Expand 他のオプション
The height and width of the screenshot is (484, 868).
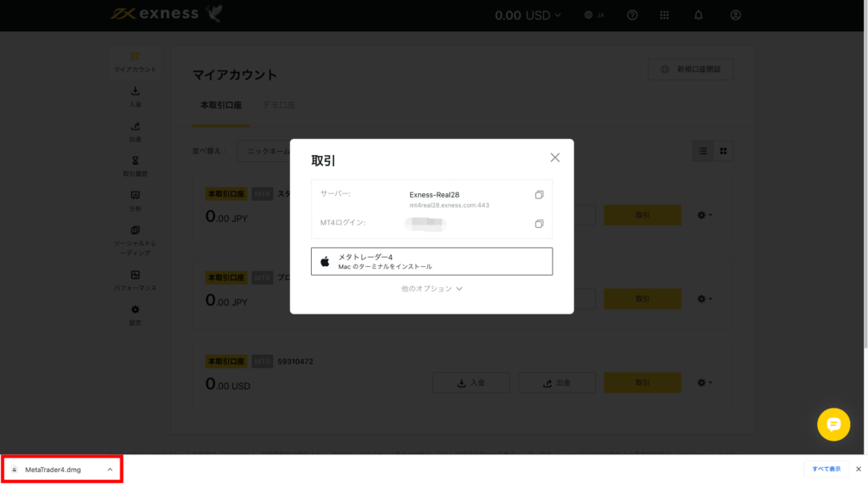point(431,288)
